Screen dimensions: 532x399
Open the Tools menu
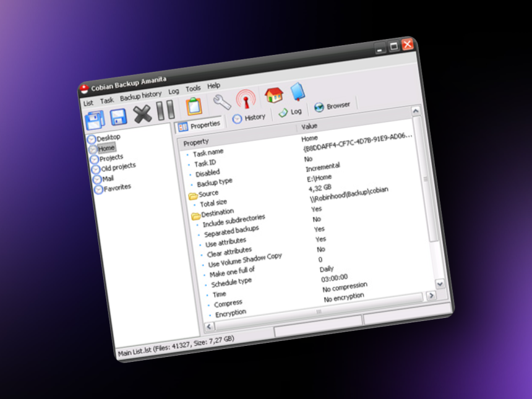coord(193,88)
